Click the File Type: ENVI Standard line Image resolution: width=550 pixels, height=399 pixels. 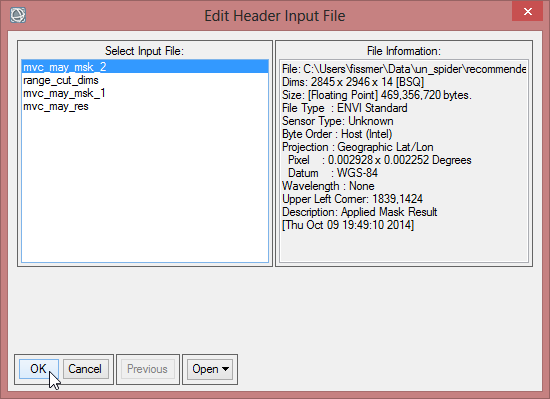pos(344,108)
